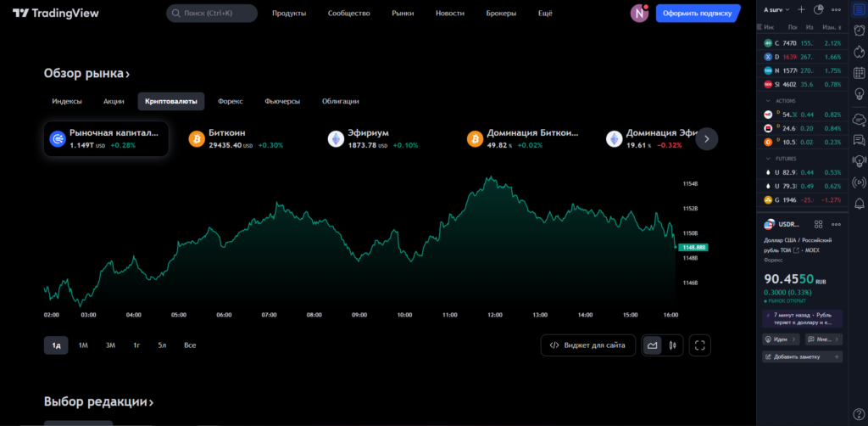Open the ideas lightbulb icon in sidebar
This screenshot has height=426, width=868.
pos(858,94)
